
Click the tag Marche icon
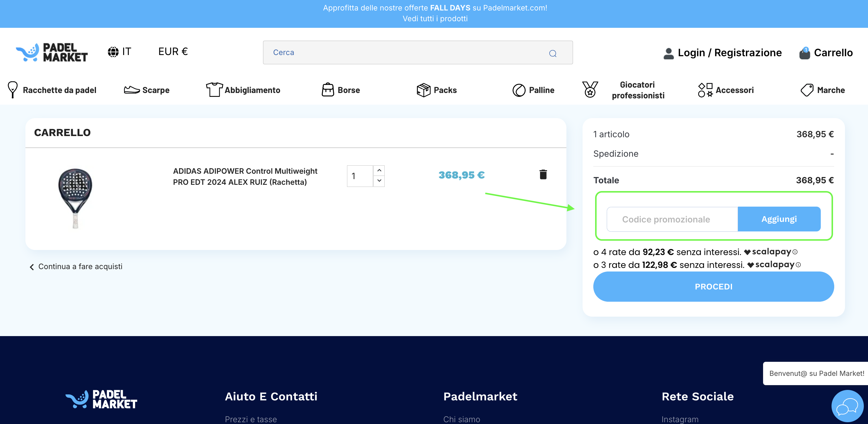point(807,90)
